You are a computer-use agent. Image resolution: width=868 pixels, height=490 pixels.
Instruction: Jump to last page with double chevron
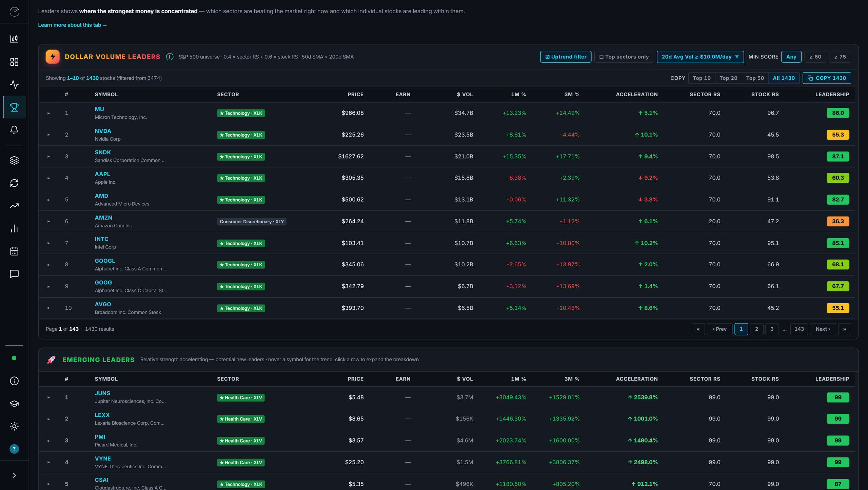coord(844,329)
